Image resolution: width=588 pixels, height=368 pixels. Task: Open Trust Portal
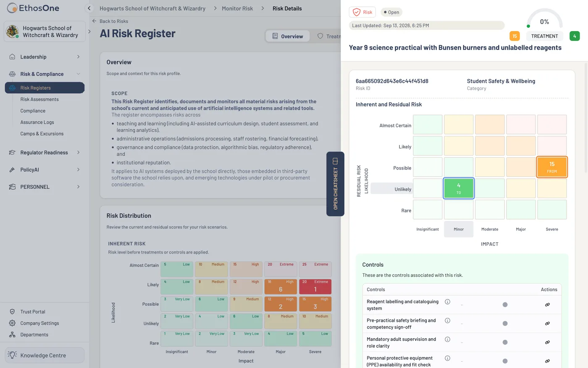pyautogui.click(x=33, y=312)
